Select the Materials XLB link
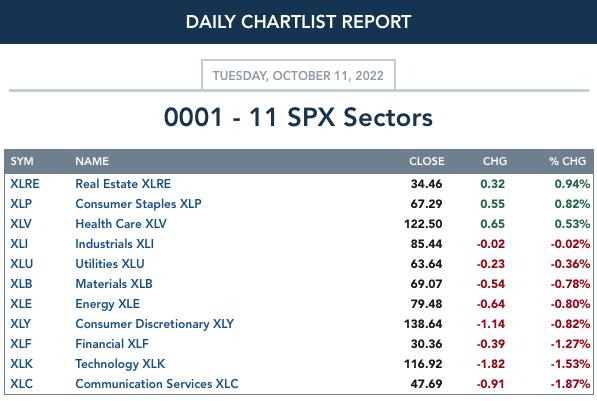The height and width of the screenshot is (401, 597). [114, 284]
